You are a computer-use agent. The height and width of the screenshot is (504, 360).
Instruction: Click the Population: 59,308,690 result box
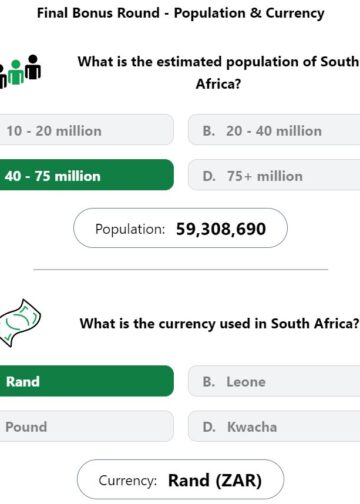point(180,228)
